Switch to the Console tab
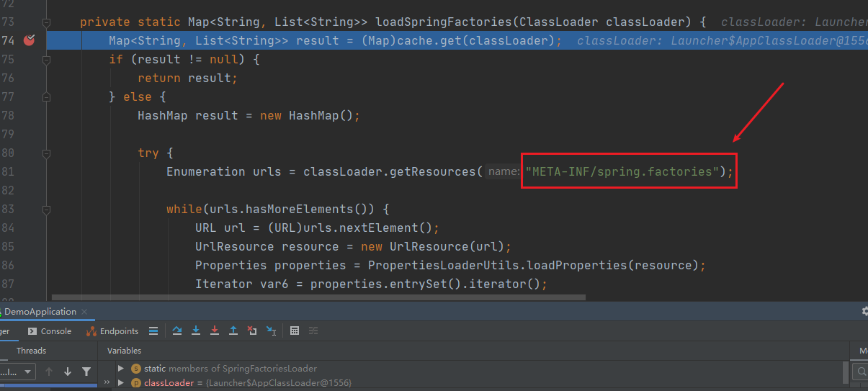The image size is (868, 391). (x=50, y=331)
